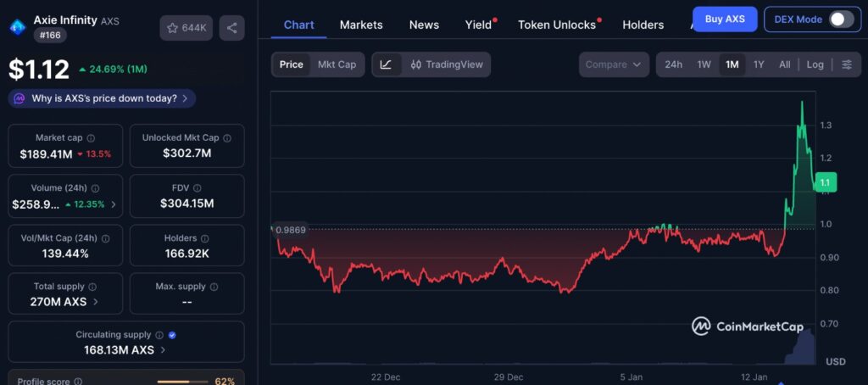Select the Mkt Cap chart toggle
The width and height of the screenshot is (868, 385).
pyautogui.click(x=337, y=64)
